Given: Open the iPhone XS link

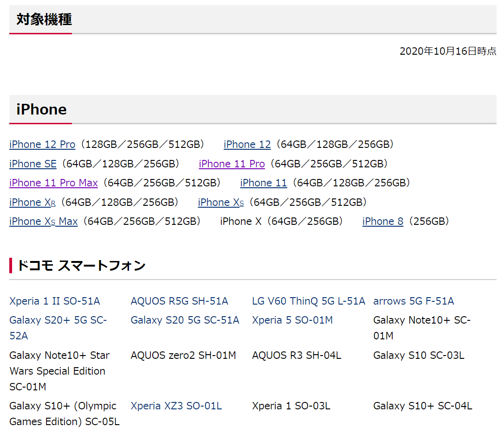Looking at the screenshot, I should pos(221,202).
